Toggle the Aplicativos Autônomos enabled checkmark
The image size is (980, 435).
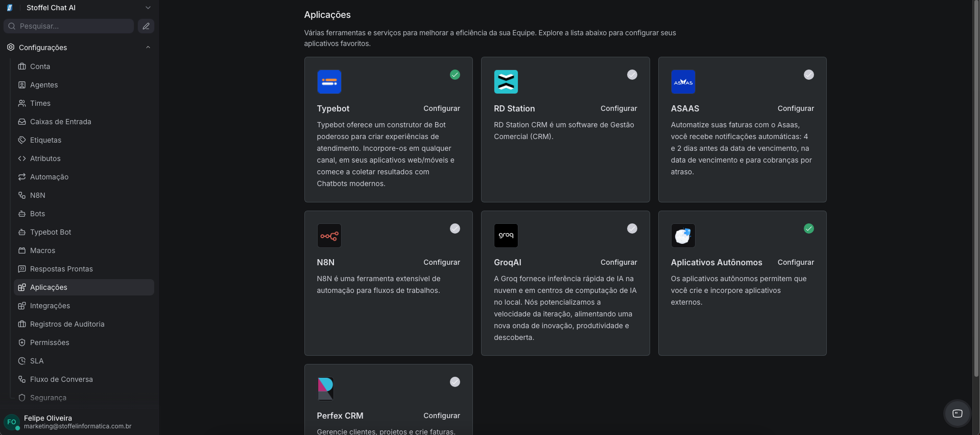809,228
